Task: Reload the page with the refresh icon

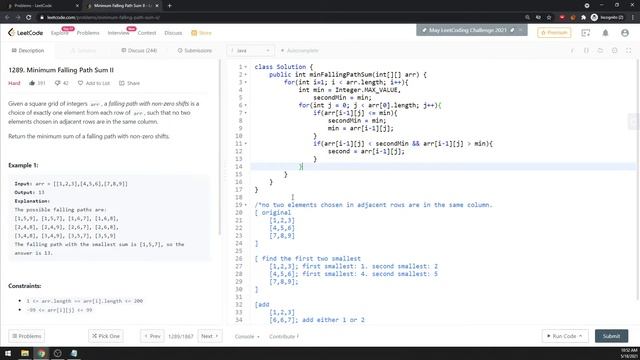Action: tap(29, 17)
